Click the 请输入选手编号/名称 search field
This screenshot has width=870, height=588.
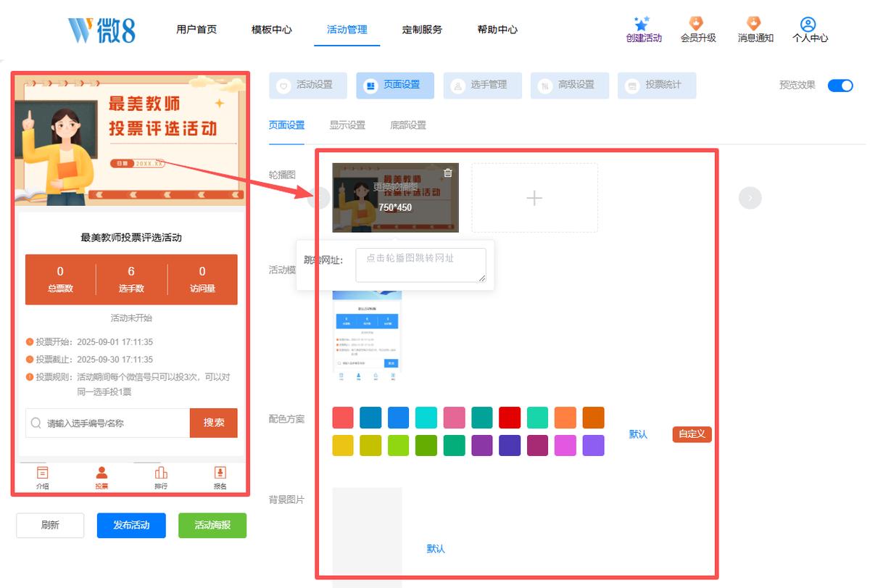pyautogui.click(x=108, y=423)
